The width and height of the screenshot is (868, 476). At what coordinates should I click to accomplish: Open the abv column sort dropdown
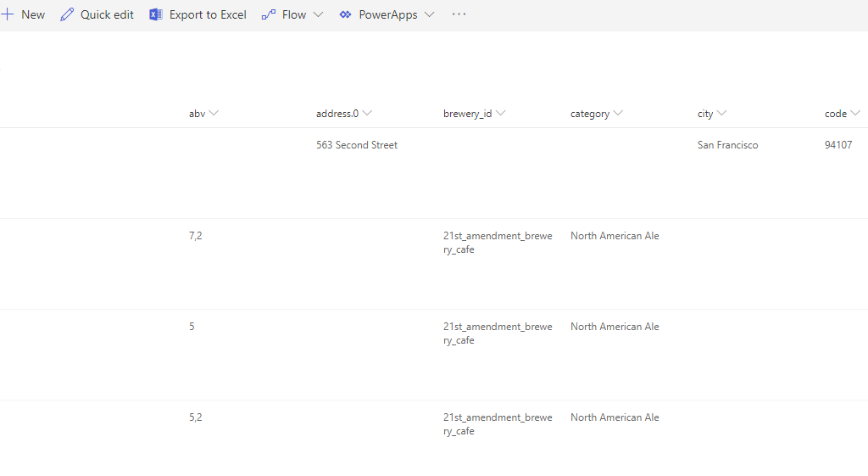pos(214,114)
